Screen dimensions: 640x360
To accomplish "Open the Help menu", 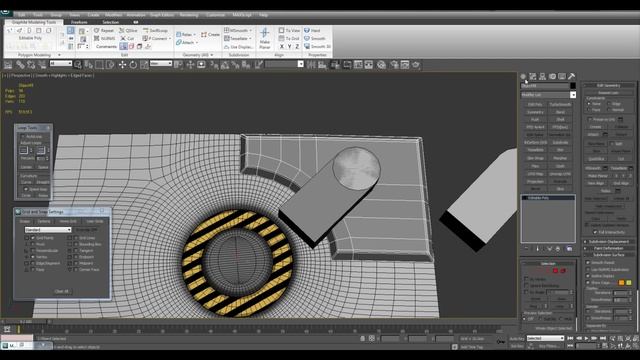I will pos(263,15).
